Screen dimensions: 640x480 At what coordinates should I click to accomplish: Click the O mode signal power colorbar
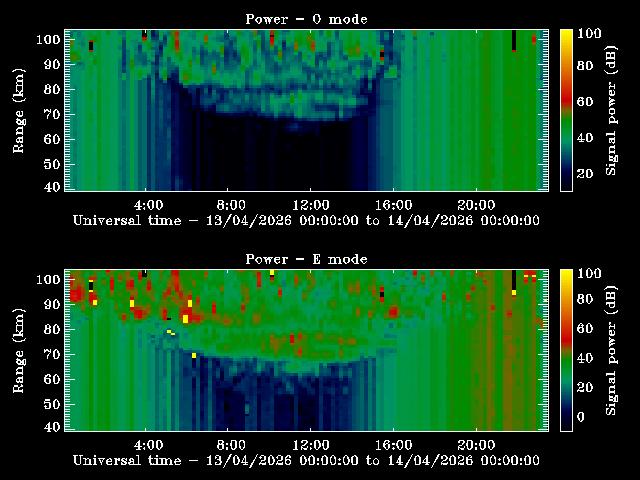tap(566, 110)
